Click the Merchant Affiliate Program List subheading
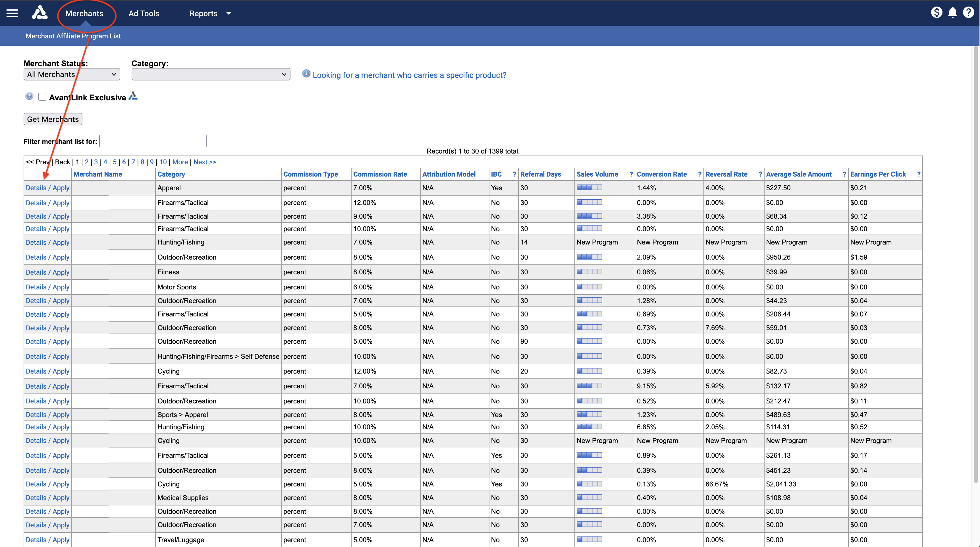 pyautogui.click(x=73, y=36)
